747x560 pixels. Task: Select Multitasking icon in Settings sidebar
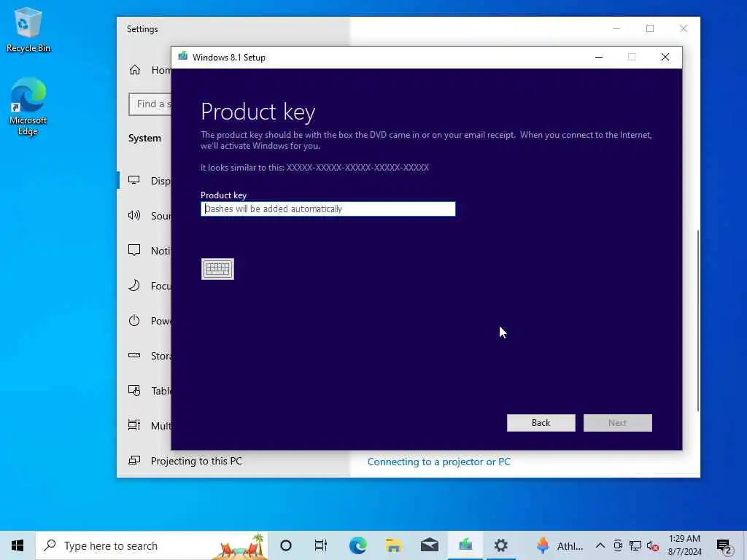(x=134, y=425)
